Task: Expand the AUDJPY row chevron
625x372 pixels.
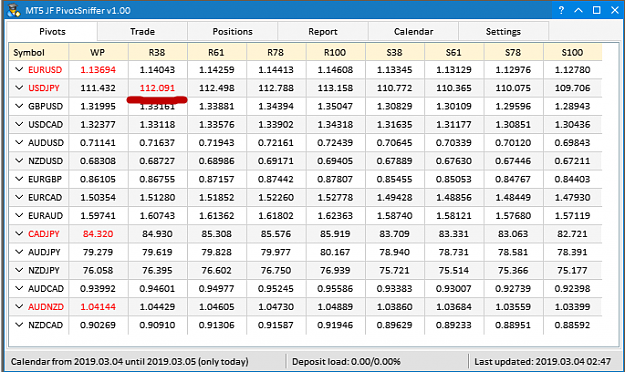Action: coord(19,252)
